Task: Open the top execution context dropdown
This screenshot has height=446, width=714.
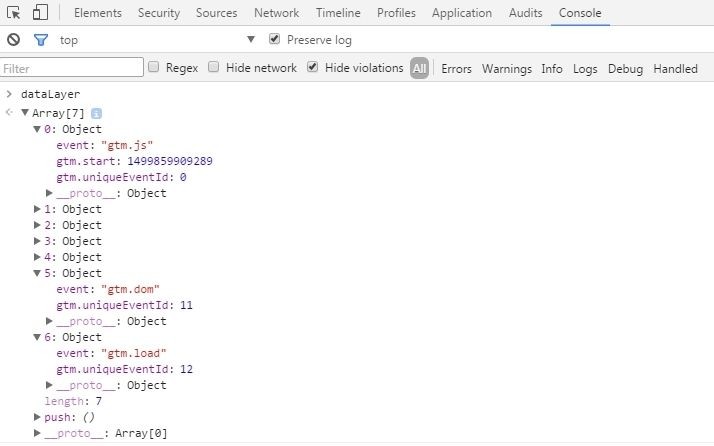Action: (157, 40)
